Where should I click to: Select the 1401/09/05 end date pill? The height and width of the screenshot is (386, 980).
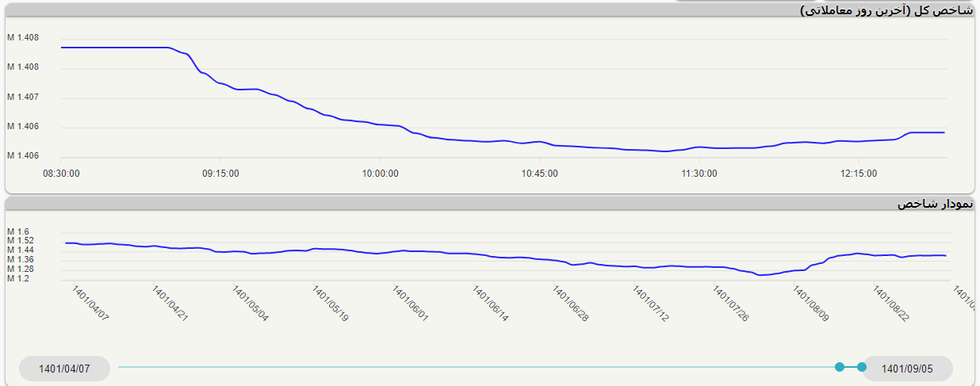[907, 369]
